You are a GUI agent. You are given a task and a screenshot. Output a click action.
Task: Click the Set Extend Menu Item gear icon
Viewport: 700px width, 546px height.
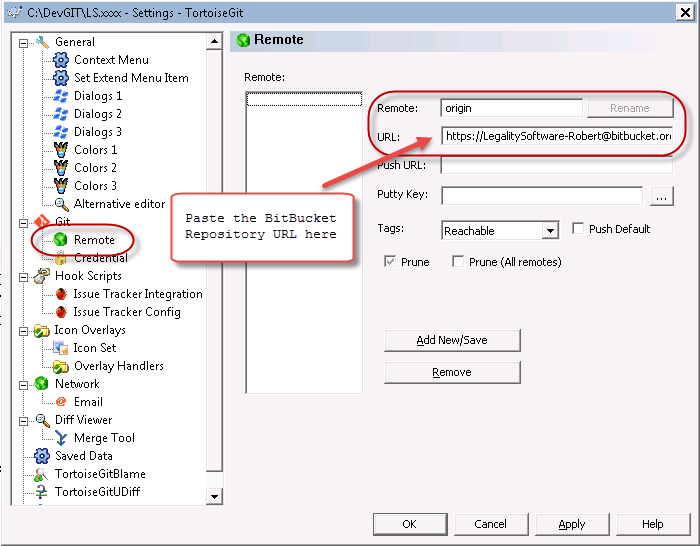pyautogui.click(x=61, y=78)
